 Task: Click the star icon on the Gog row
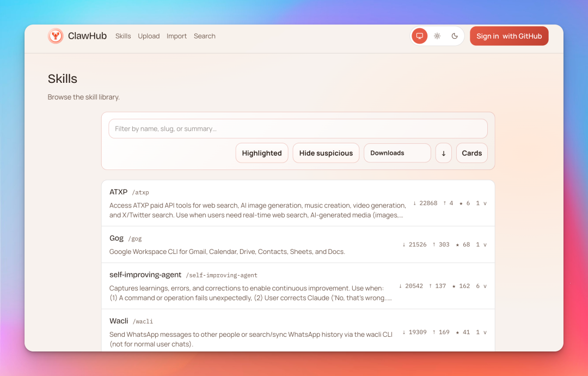tap(458, 244)
